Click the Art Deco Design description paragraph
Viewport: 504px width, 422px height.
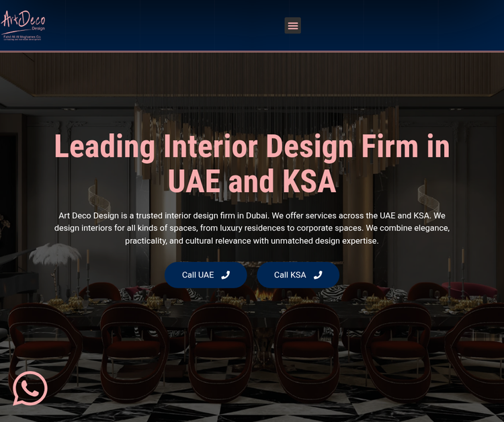click(x=252, y=228)
